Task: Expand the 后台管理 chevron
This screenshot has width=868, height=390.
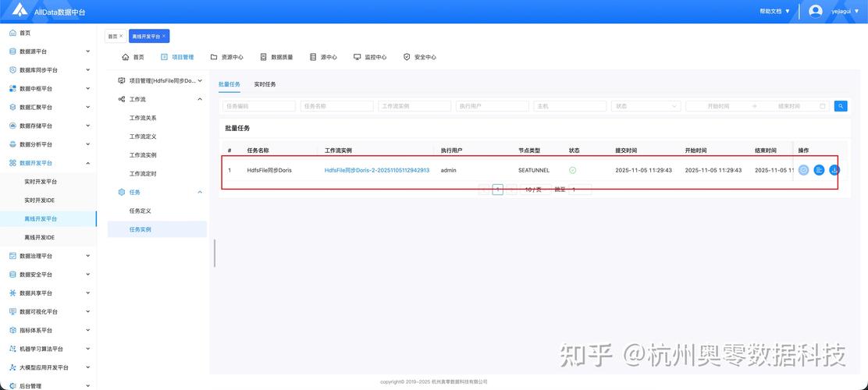Action: tap(87, 385)
